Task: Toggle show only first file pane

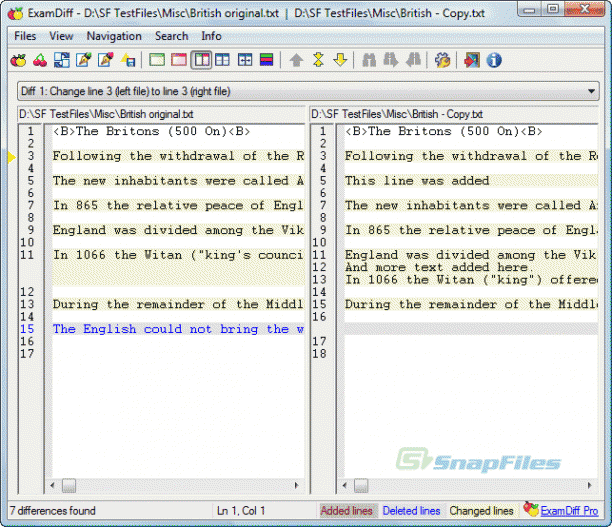Action: [x=157, y=61]
